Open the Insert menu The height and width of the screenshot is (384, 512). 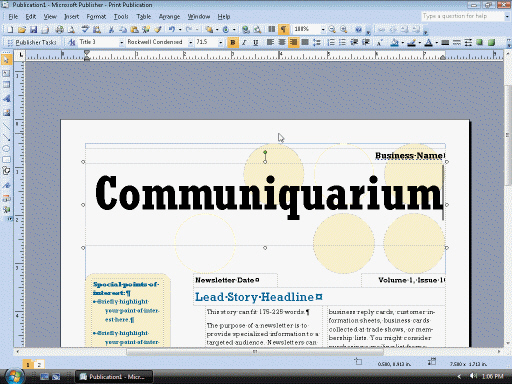pos(71,16)
